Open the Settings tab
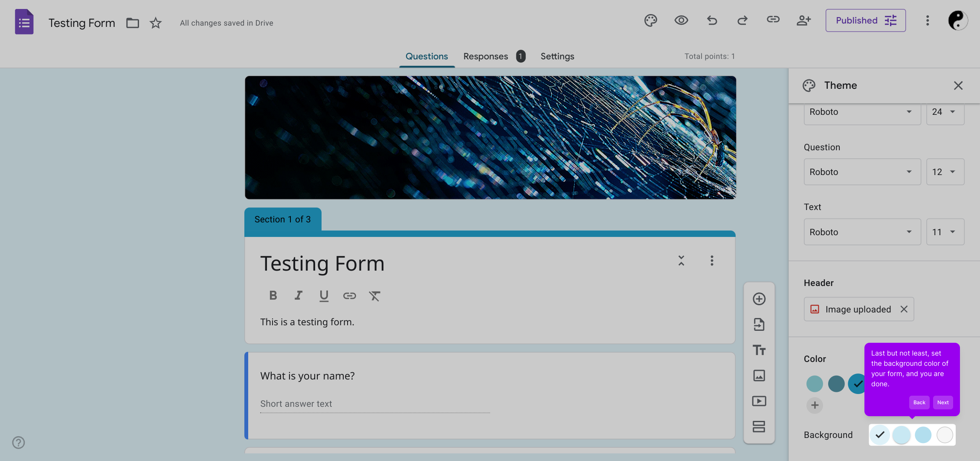Viewport: 980px width, 461px height. (x=557, y=56)
